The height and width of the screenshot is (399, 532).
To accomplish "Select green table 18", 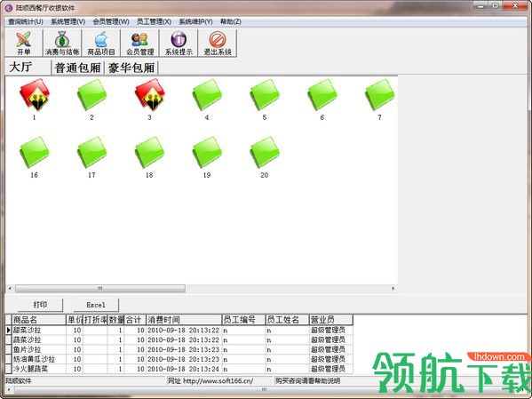I will point(149,153).
